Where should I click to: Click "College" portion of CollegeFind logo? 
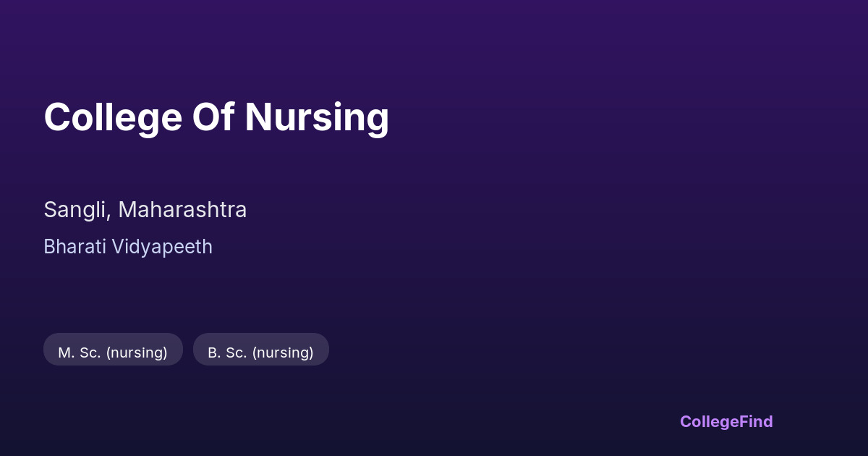click(710, 421)
